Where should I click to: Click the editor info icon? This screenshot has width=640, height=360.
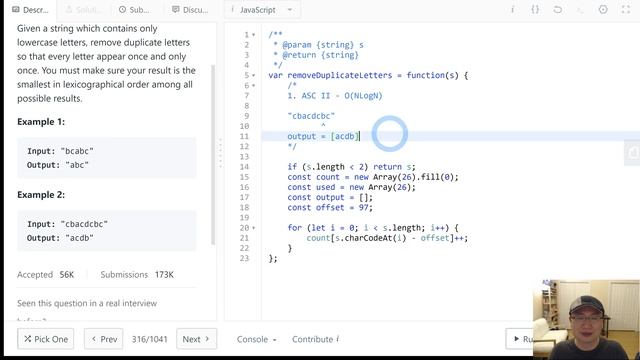pos(512,9)
